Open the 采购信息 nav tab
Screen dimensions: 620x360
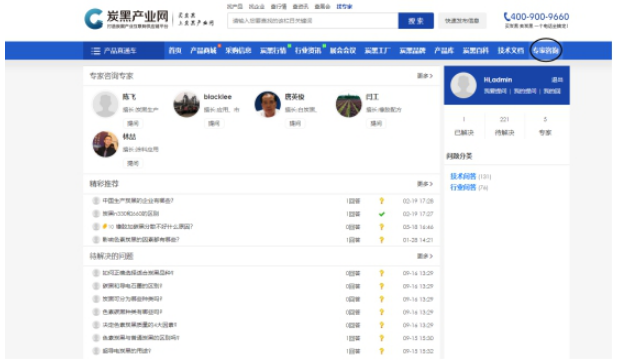(238, 51)
